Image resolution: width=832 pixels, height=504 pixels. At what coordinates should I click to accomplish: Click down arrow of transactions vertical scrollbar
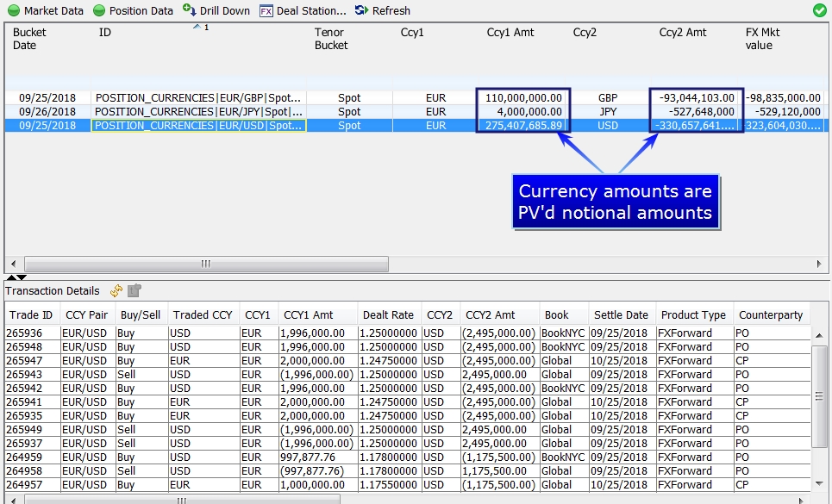[819, 482]
